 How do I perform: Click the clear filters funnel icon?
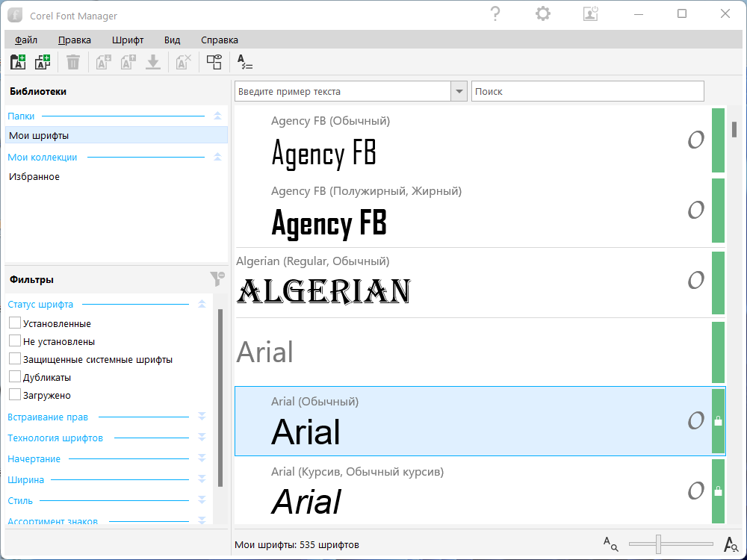(x=217, y=279)
